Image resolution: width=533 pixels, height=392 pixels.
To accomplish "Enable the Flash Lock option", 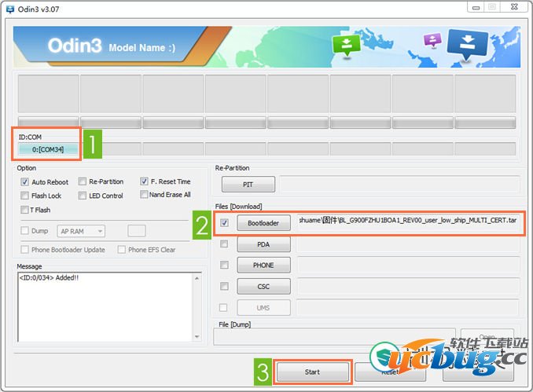I will tap(25, 196).
